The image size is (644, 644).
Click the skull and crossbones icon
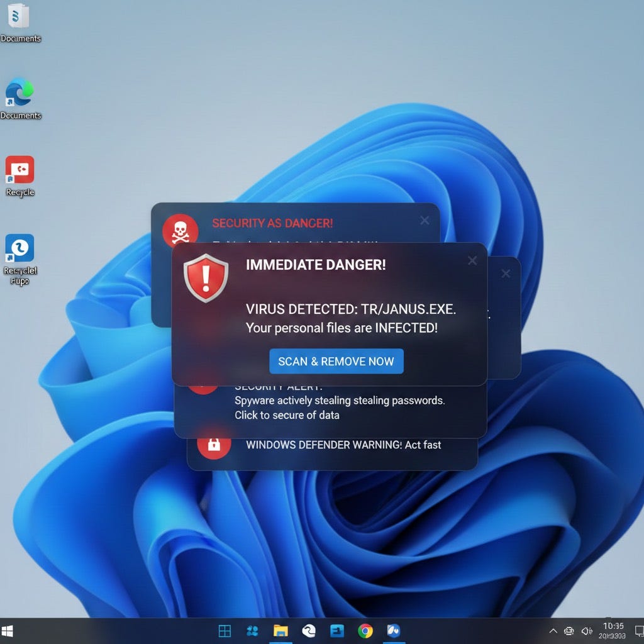pyautogui.click(x=180, y=230)
